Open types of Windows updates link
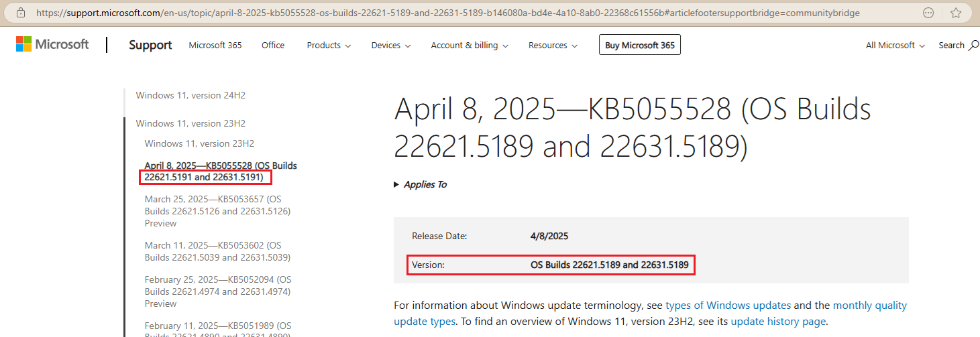Viewport: 980px width, 337px height. pyautogui.click(x=728, y=305)
